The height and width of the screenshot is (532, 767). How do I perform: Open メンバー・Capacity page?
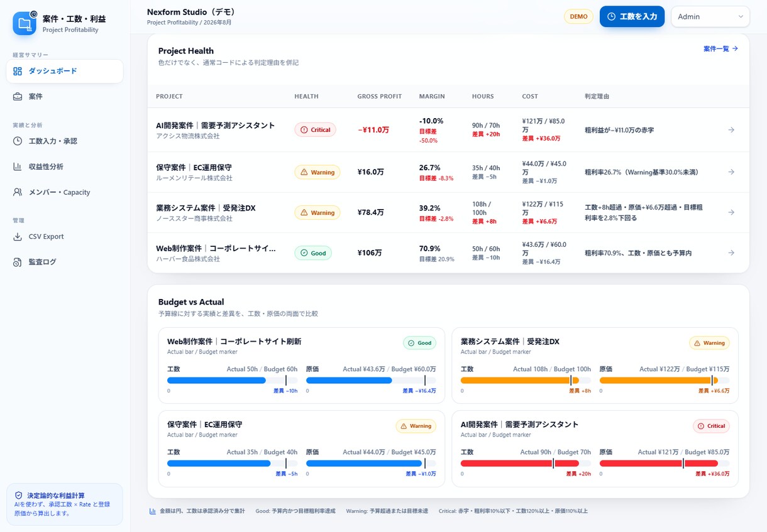(x=65, y=192)
